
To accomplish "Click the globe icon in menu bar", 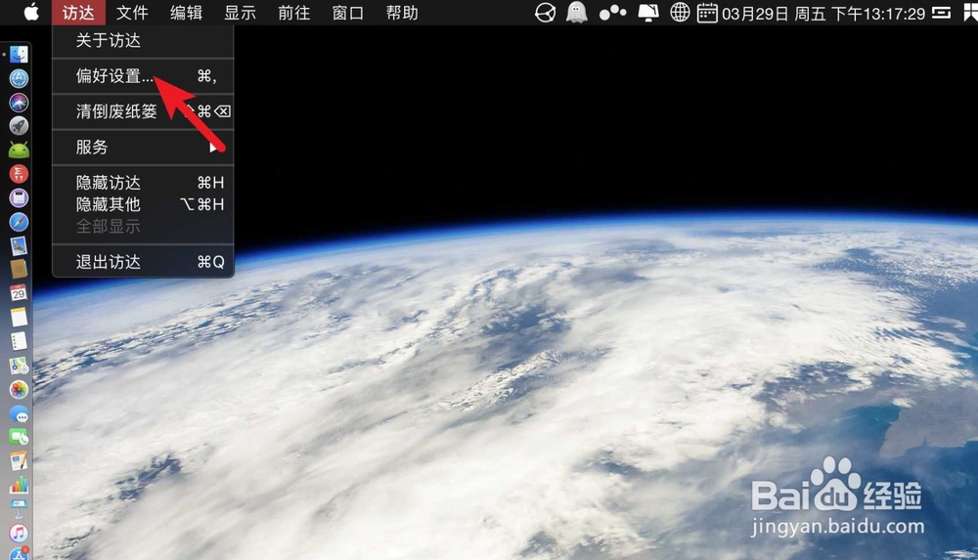I will pos(680,13).
